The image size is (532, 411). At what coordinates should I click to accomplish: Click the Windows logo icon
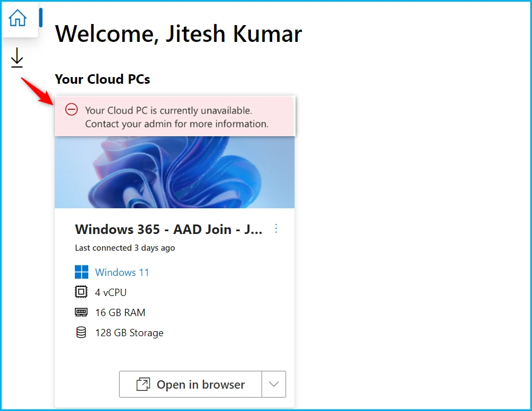(82, 272)
